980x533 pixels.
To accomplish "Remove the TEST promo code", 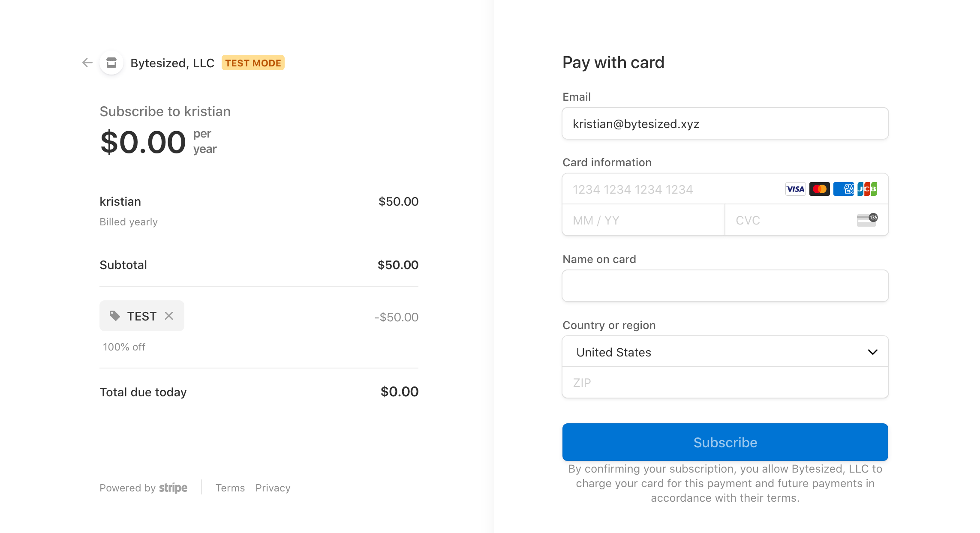I will click(169, 316).
